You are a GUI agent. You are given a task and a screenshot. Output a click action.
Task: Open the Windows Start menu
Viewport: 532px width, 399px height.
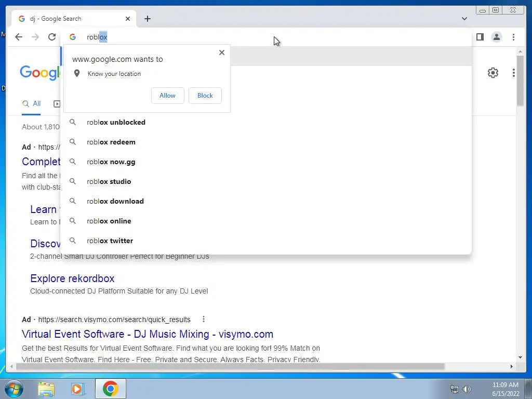coord(14,389)
